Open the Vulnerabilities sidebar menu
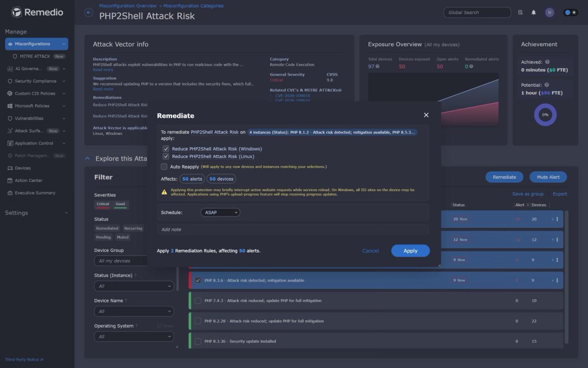Image resolution: width=588 pixels, height=368 pixels. (x=37, y=118)
